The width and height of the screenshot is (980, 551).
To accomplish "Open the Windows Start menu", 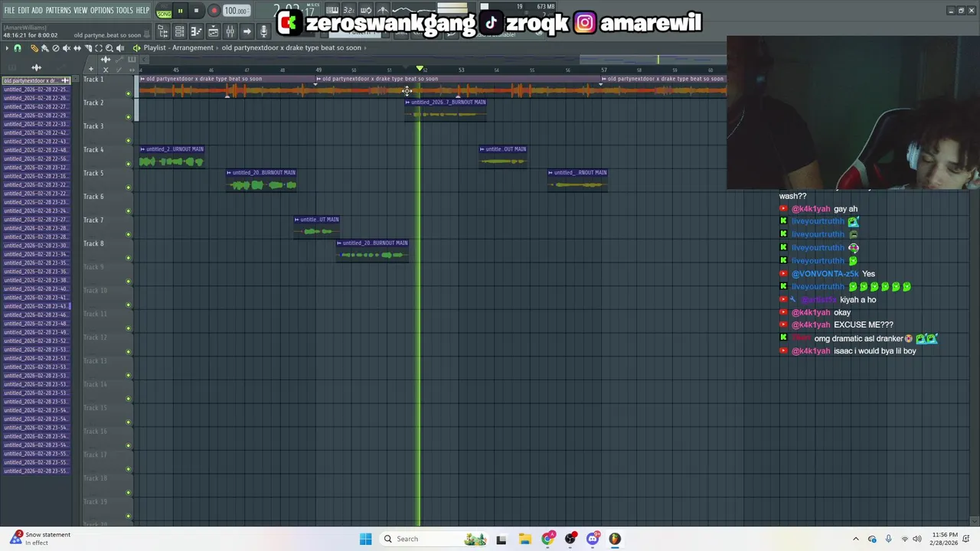I will (365, 539).
